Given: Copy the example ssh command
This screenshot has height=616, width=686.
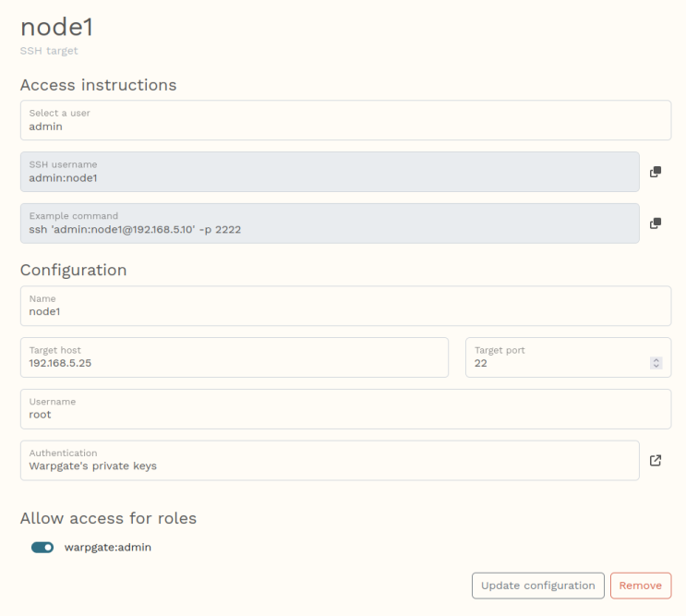Looking at the screenshot, I should coord(656,223).
